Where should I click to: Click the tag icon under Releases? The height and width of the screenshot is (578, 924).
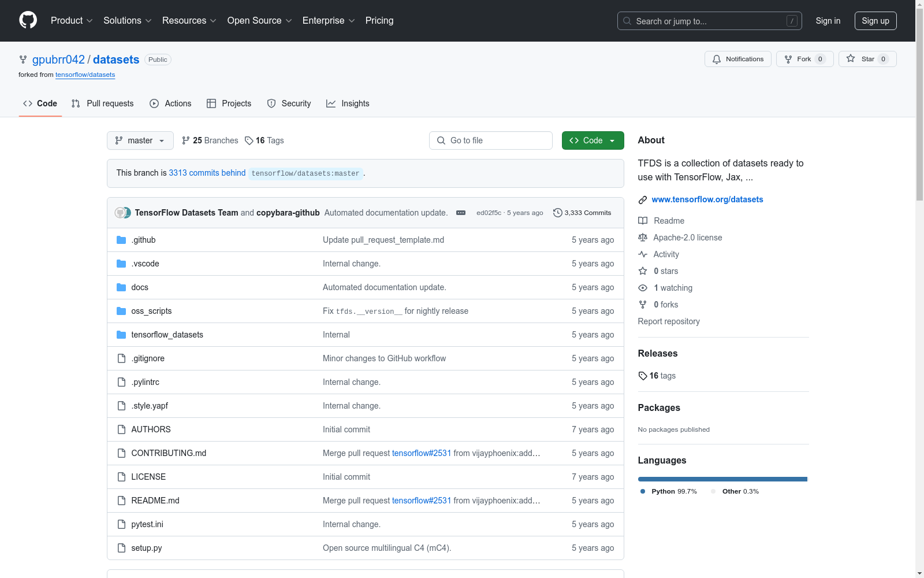(x=643, y=376)
